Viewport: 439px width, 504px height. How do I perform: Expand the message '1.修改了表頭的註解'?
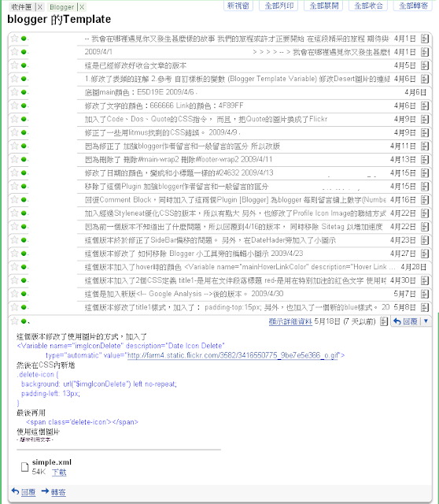tap(237, 79)
